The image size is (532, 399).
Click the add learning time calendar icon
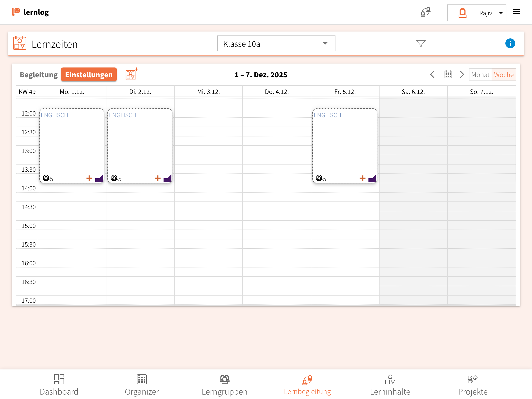[131, 74]
